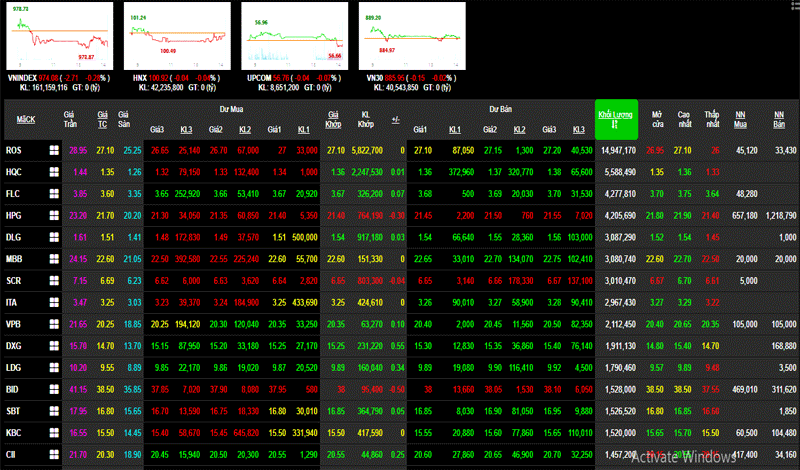Select the SBT stock symbol
This screenshot has height=470, width=800.
(13, 411)
